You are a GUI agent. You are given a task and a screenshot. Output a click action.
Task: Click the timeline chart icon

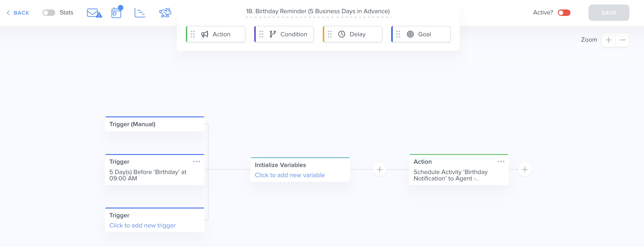click(140, 13)
